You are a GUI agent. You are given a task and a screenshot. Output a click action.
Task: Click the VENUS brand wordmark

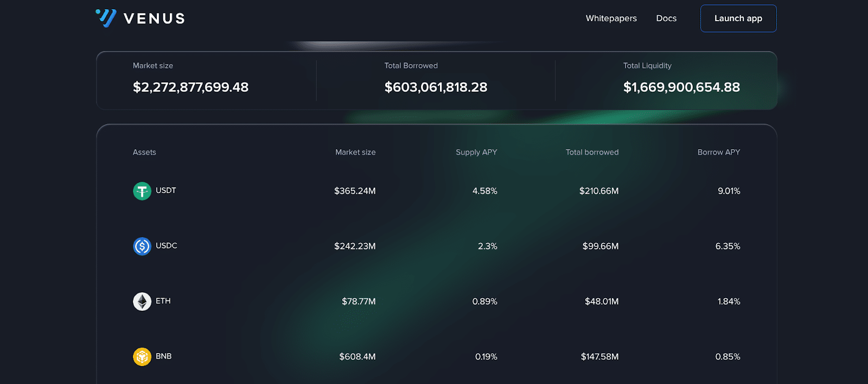pyautogui.click(x=154, y=19)
